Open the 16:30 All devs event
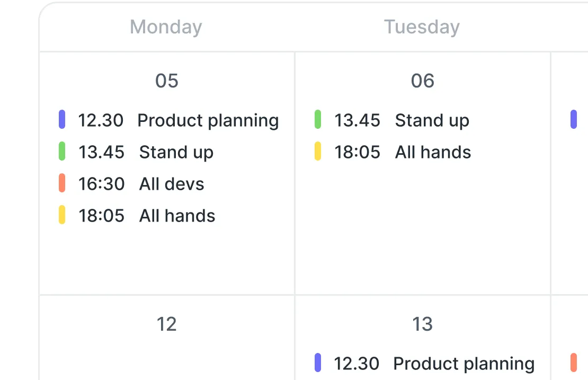The height and width of the screenshot is (380, 588). [x=131, y=184]
